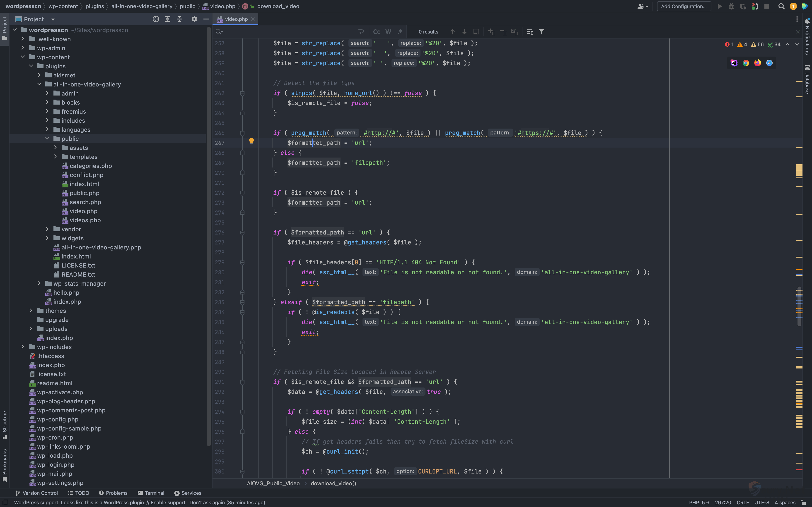The image size is (812, 507).
Task: Click the Select Opened File target icon
Action: click(156, 19)
